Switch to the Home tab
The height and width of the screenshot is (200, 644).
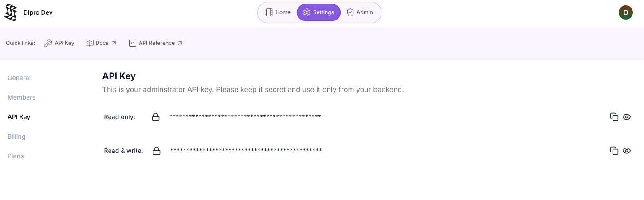(278, 12)
